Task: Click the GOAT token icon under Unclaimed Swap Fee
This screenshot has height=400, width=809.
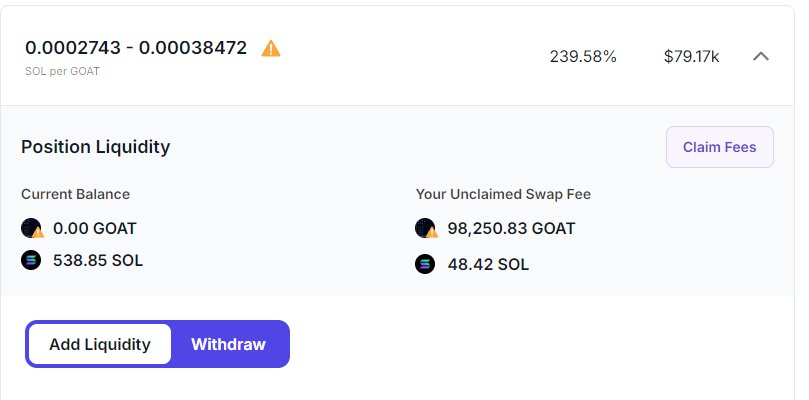Action: tap(426, 228)
